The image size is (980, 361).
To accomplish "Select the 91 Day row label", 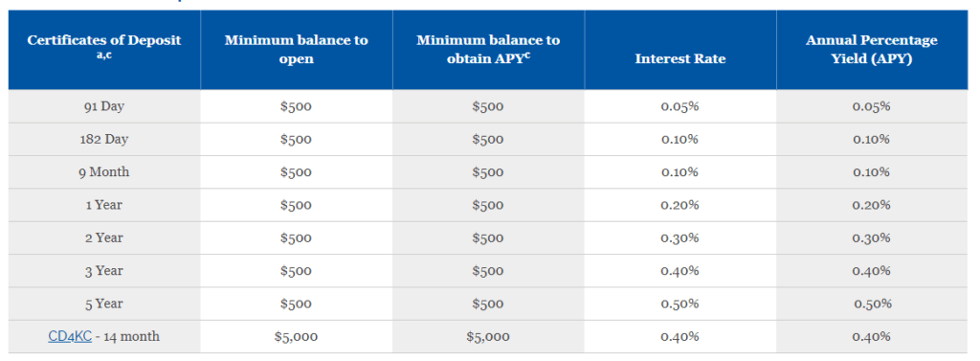I will [104, 106].
